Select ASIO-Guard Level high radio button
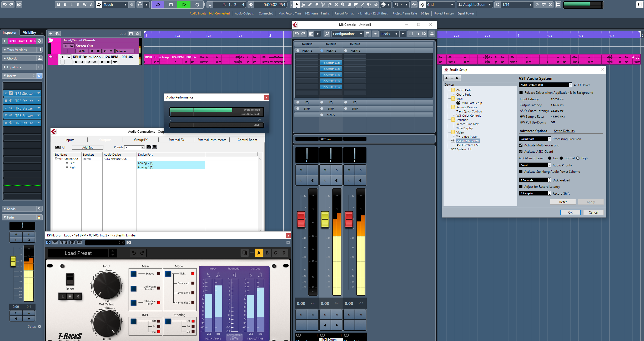The image size is (644, 341). pos(578,158)
